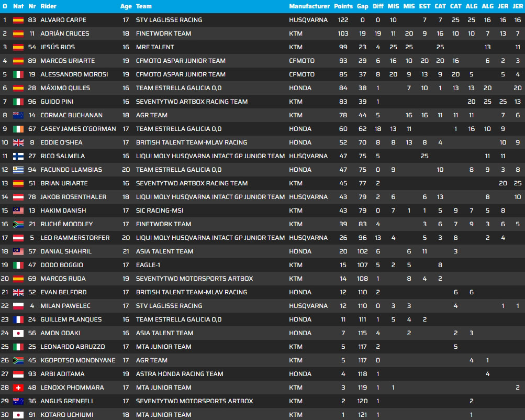Click the flag icon beside Casey James O'Gorman

tap(18, 129)
